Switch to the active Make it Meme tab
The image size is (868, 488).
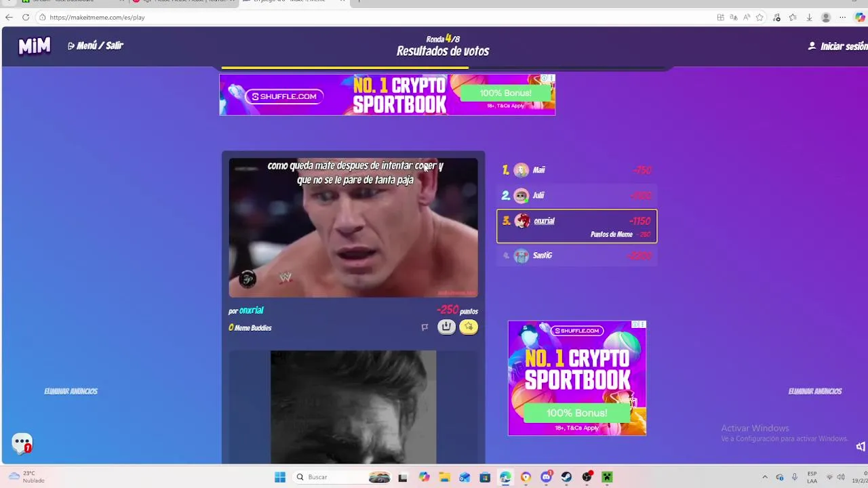[290, 2]
